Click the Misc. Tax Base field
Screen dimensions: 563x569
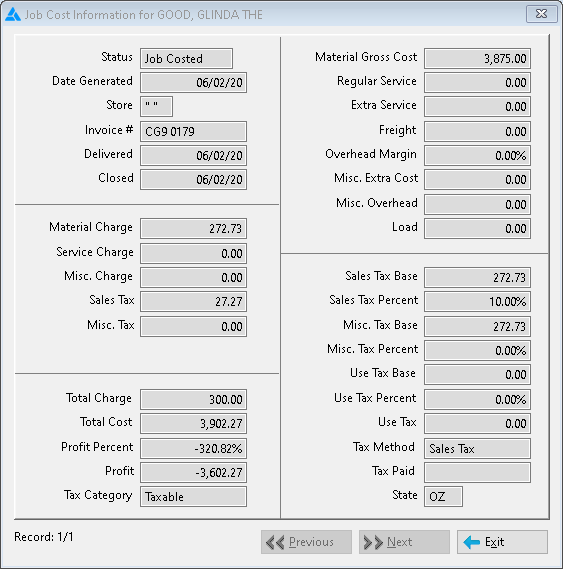[x=477, y=326]
